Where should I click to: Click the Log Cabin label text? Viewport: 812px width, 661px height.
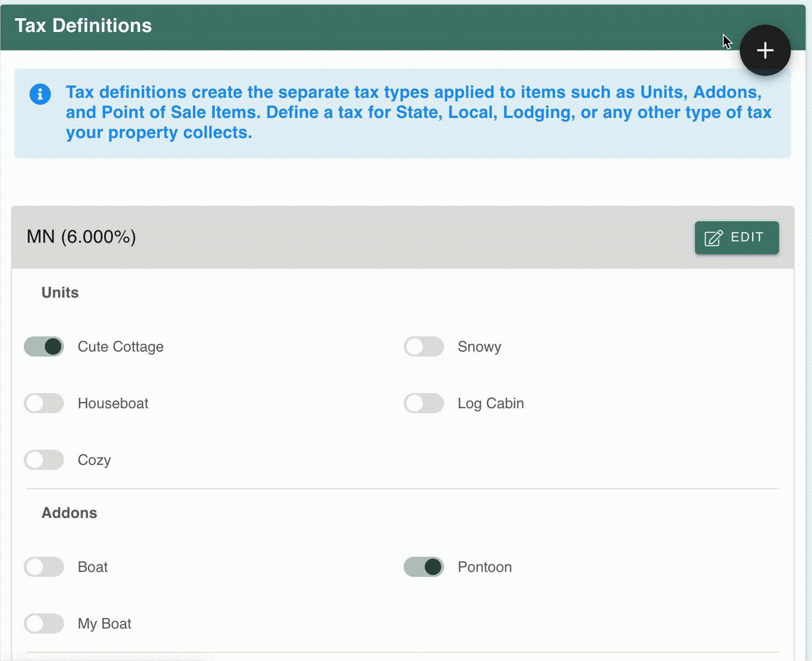click(x=491, y=403)
